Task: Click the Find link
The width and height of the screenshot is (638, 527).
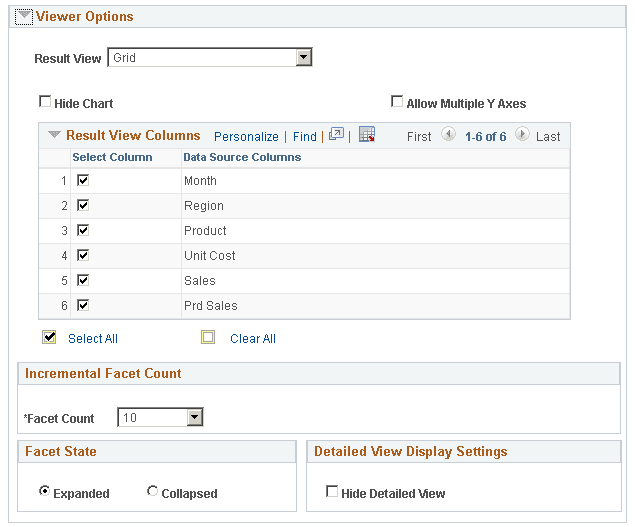Action: [304, 136]
